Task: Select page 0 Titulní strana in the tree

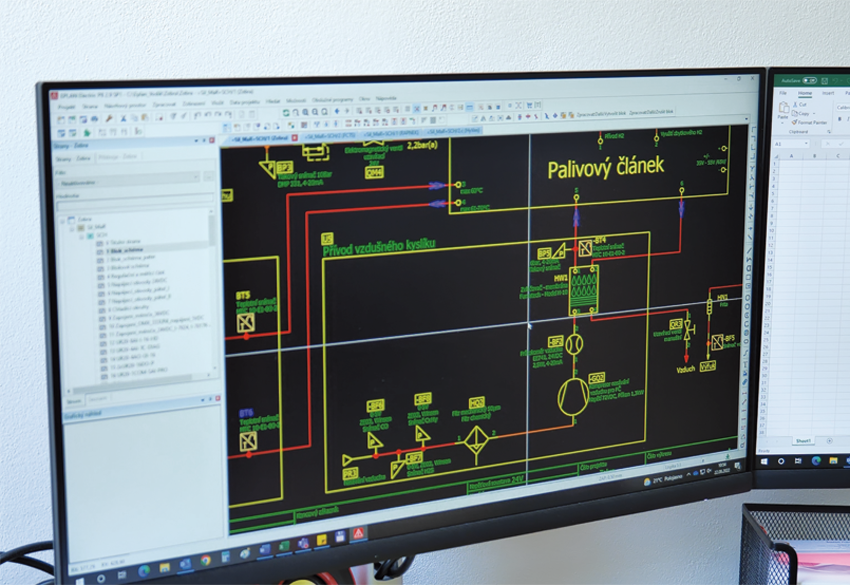Action: 123,242
